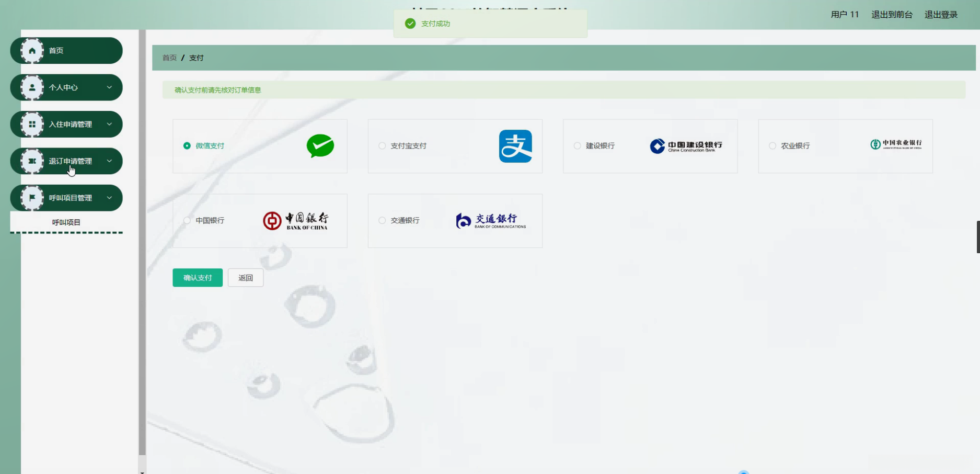Screen dimensions: 980x474
Task: Click the WeChat Pay logo
Action: (x=320, y=146)
